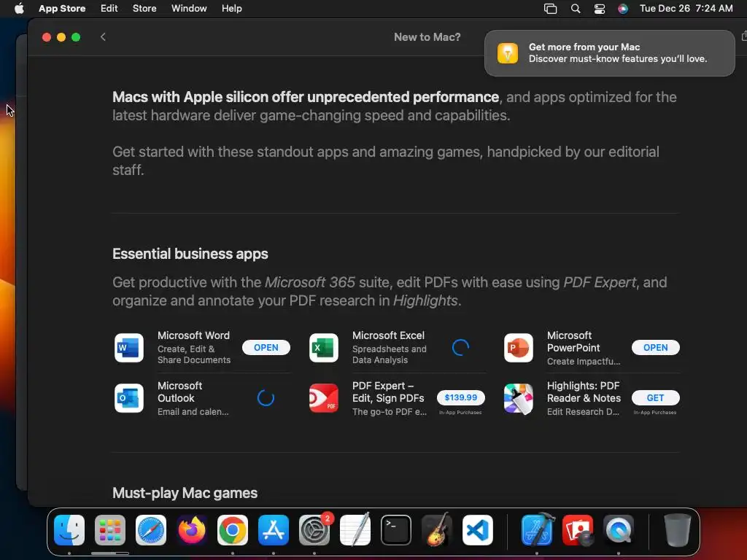Open Control Center in the menu bar
This screenshot has height=560, width=747.
pos(600,9)
